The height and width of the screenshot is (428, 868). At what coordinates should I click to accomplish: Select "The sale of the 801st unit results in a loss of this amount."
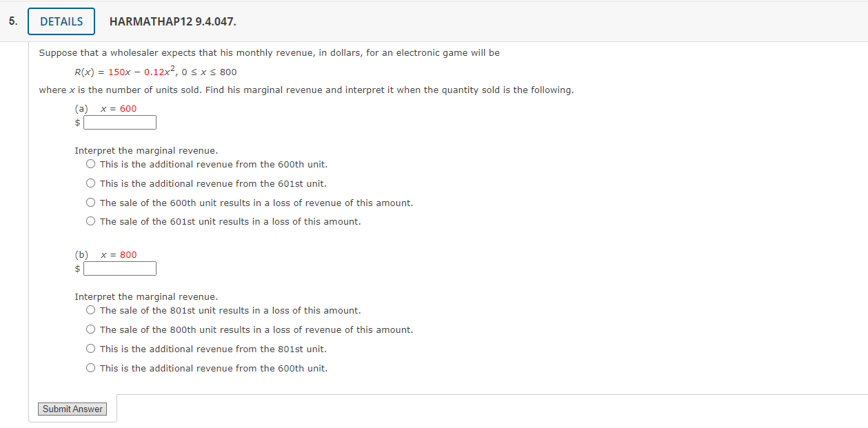[90, 310]
